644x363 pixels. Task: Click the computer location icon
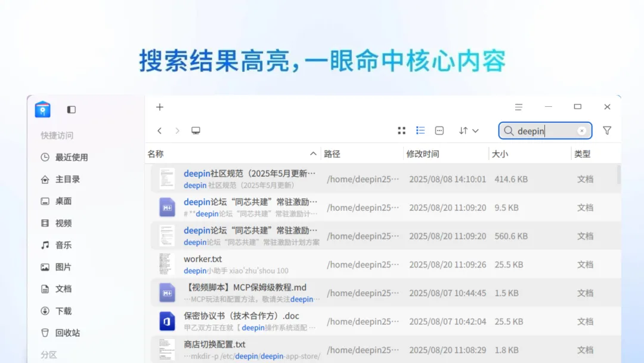coord(196,131)
